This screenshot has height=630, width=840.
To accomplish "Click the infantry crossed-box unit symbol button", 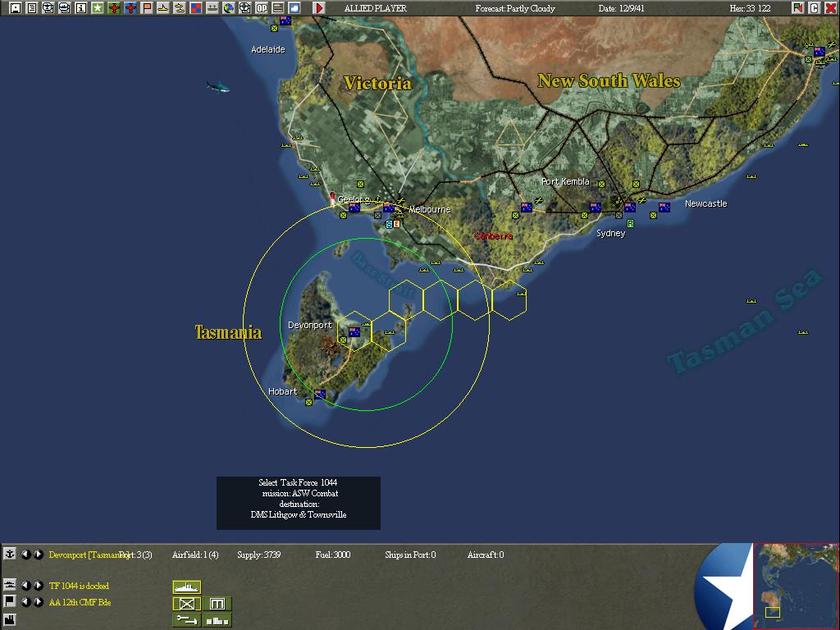I will tap(187, 604).
